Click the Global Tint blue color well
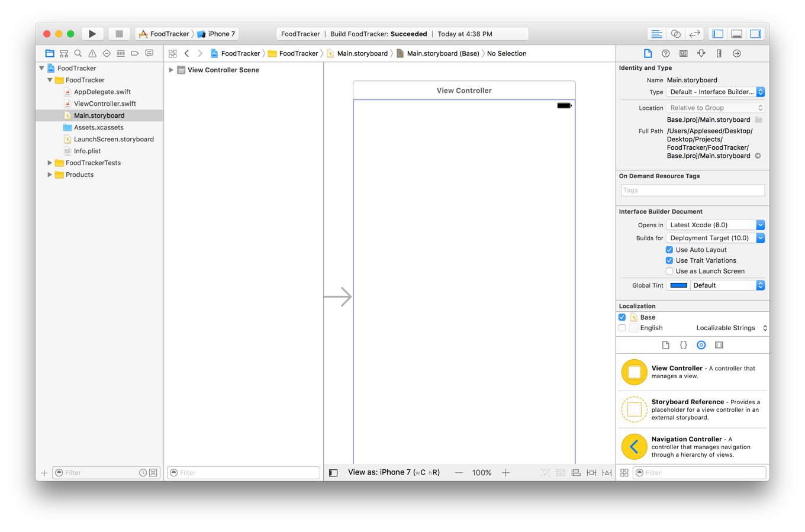The image size is (805, 532). click(678, 285)
